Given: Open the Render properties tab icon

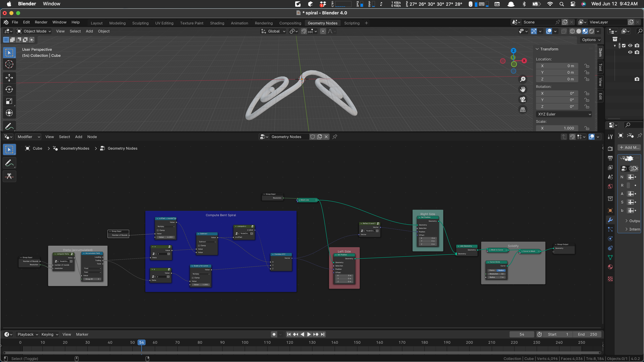Looking at the screenshot, I should point(610,149).
